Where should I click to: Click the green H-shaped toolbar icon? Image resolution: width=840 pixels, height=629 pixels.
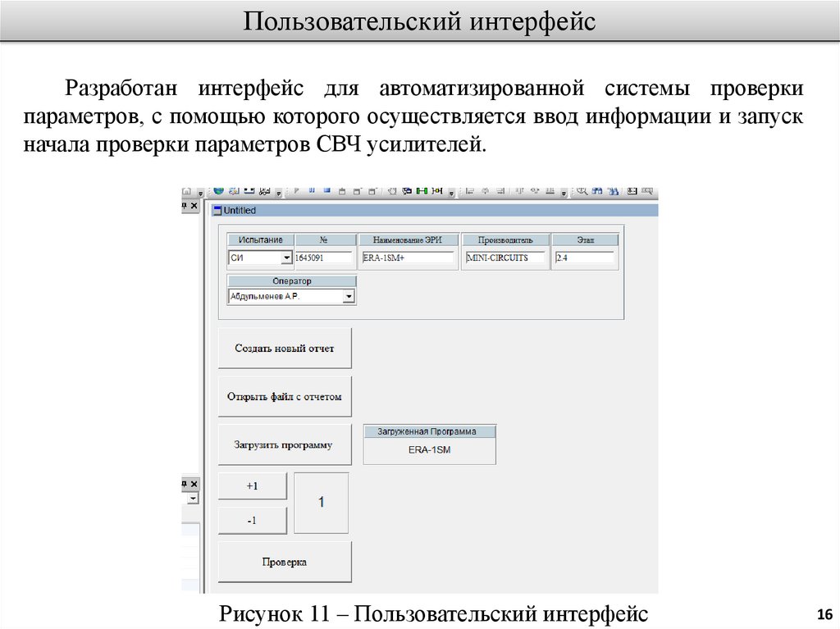coord(422,191)
